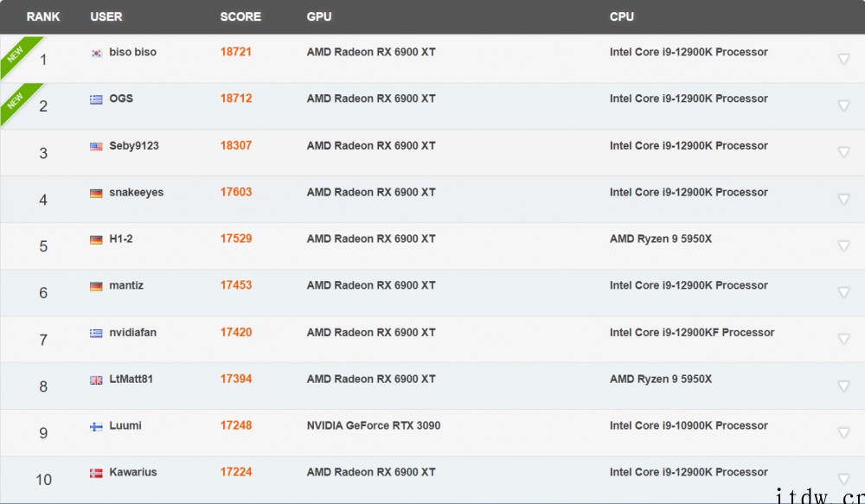Image resolution: width=865 pixels, height=504 pixels.
Task: Open score 17603 result
Action: [x=236, y=192]
